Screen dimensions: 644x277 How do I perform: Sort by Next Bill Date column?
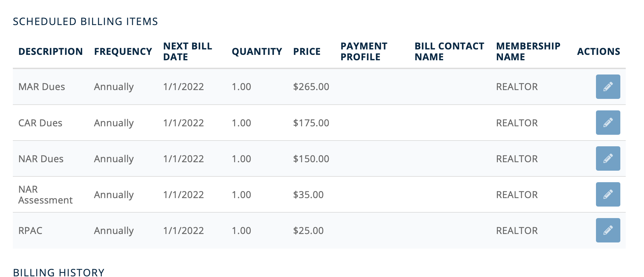pyautogui.click(x=188, y=51)
